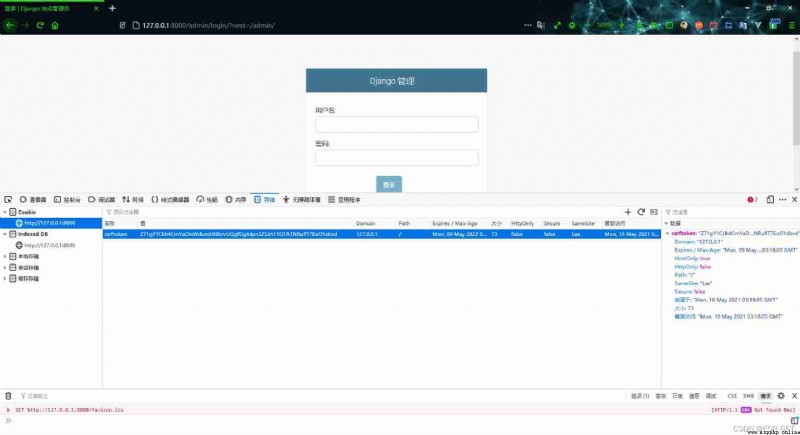Refresh the storage table with the reload icon
This screenshot has height=435, width=800.
(x=641, y=212)
